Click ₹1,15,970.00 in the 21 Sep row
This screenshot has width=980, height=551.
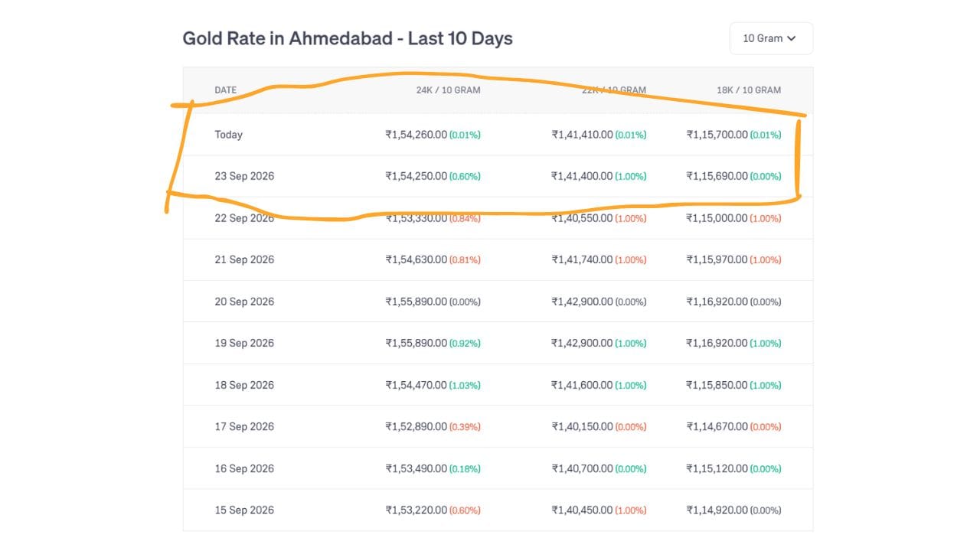(x=717, y=259)
